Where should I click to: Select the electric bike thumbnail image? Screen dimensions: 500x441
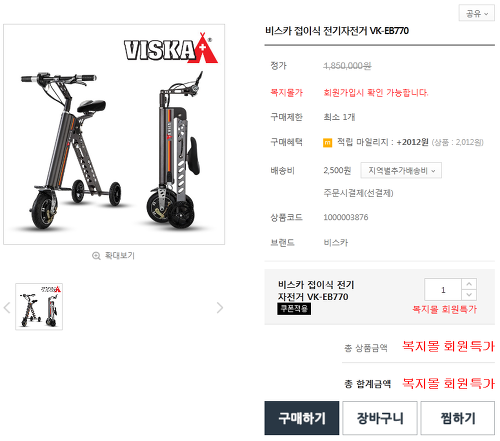tap(39, 307)
